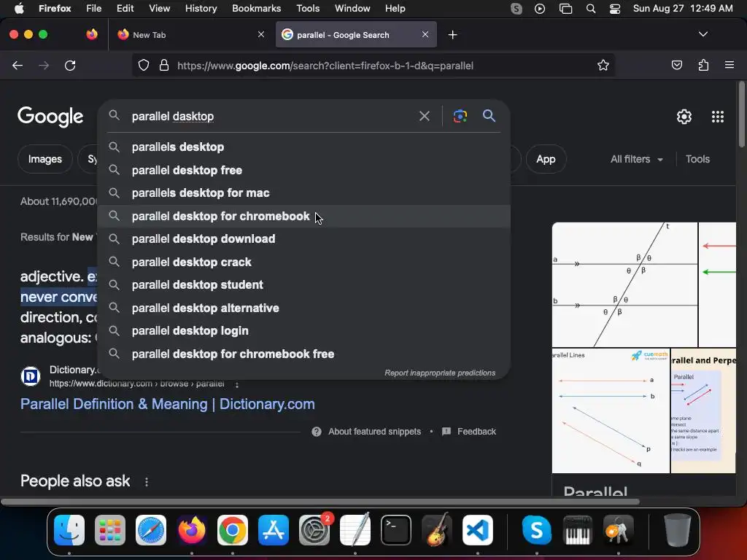The width and height of the screenshot is (747, 560).
Task: Close the New Tab tab
Action: (x=261, y=34)
